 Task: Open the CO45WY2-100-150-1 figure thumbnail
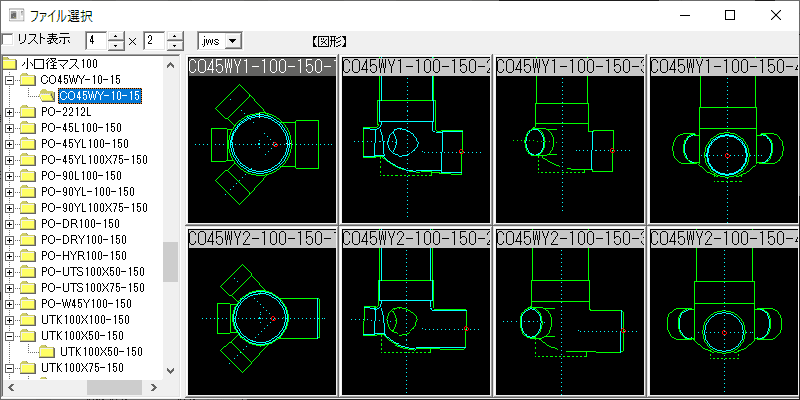point(262,312)
